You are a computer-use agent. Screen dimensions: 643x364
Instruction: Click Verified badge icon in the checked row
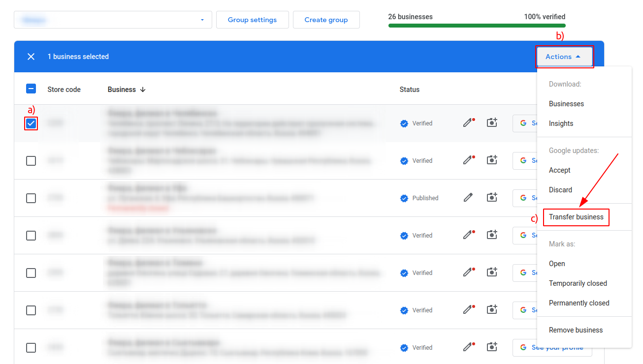click(x=404, y=123)
